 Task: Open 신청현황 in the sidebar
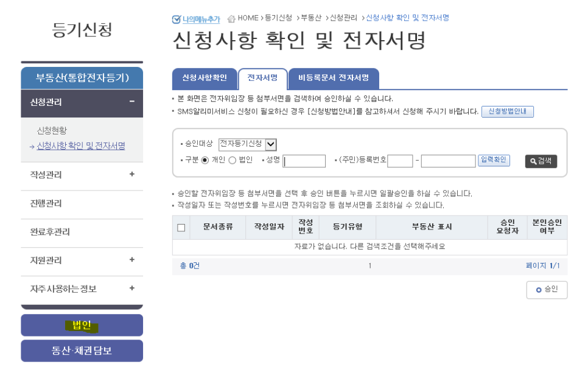tap(52, 130)
